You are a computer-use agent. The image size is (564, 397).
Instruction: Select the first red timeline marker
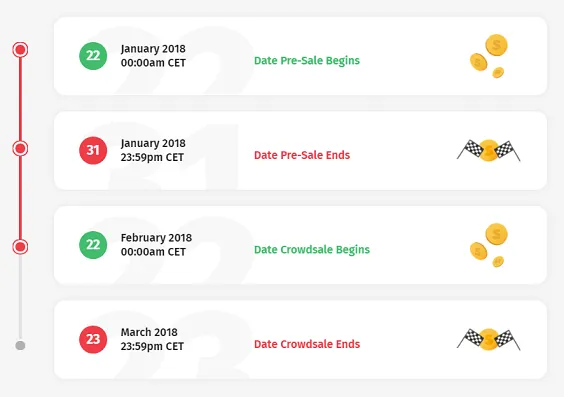[x=20, y=50]
